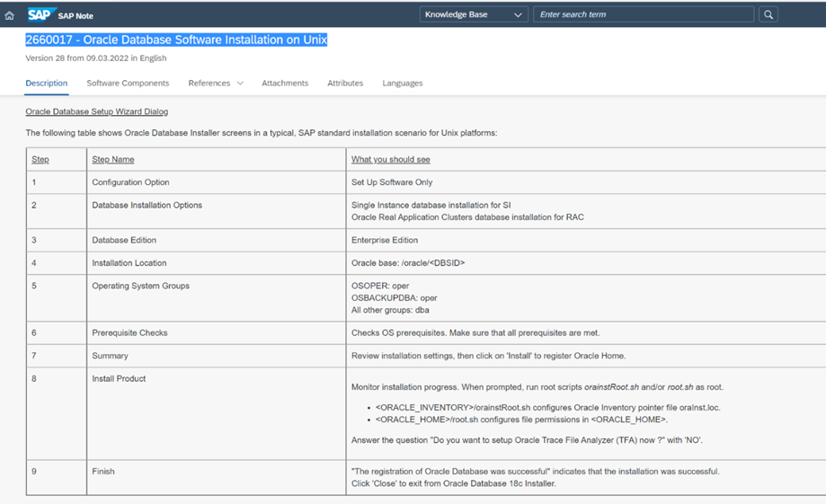The width and height of the screenshot is (826, 504).
Task: Click the Step Name column header
Action: 113,160
